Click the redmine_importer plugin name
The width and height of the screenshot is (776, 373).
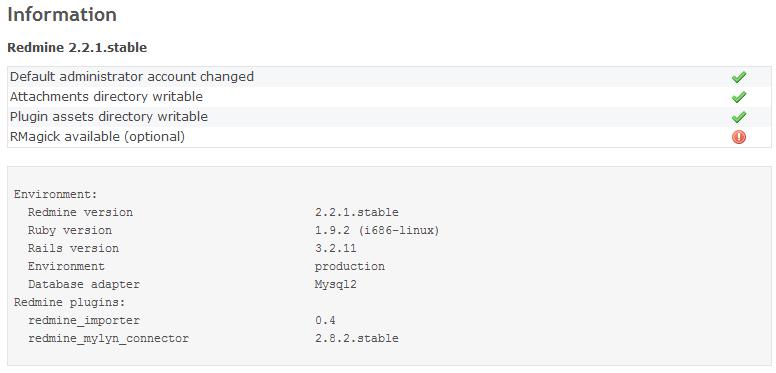point(84,321)
